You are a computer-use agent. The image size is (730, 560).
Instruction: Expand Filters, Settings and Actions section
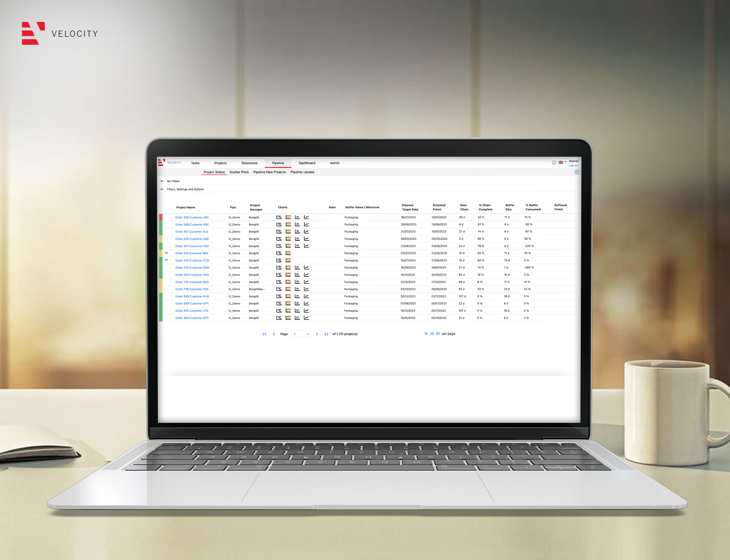pos(162,189)
